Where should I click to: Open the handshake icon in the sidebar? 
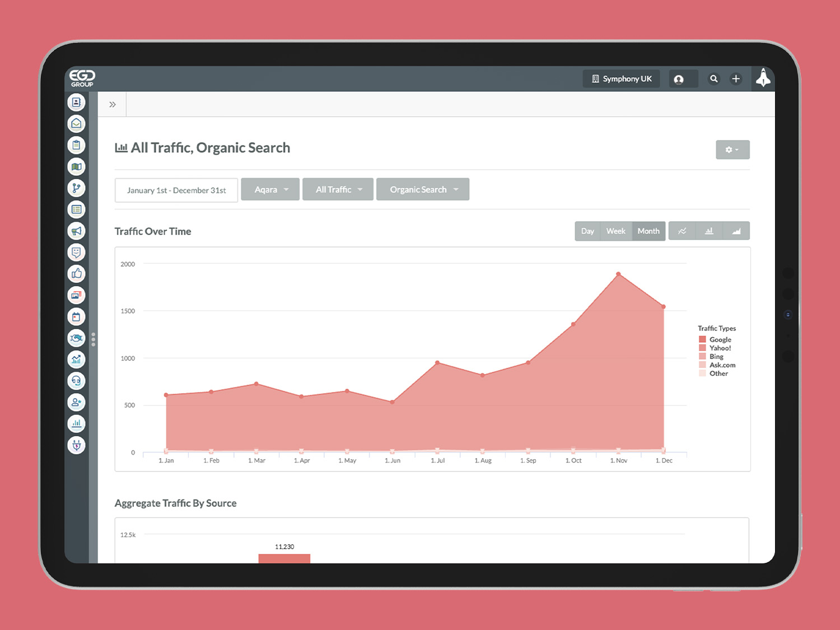tap(77, 338)
